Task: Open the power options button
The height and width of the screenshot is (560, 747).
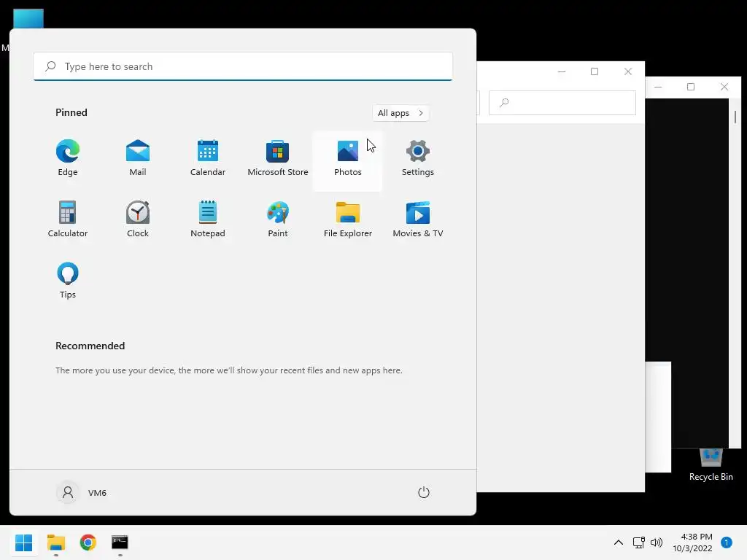Action: 424,492
